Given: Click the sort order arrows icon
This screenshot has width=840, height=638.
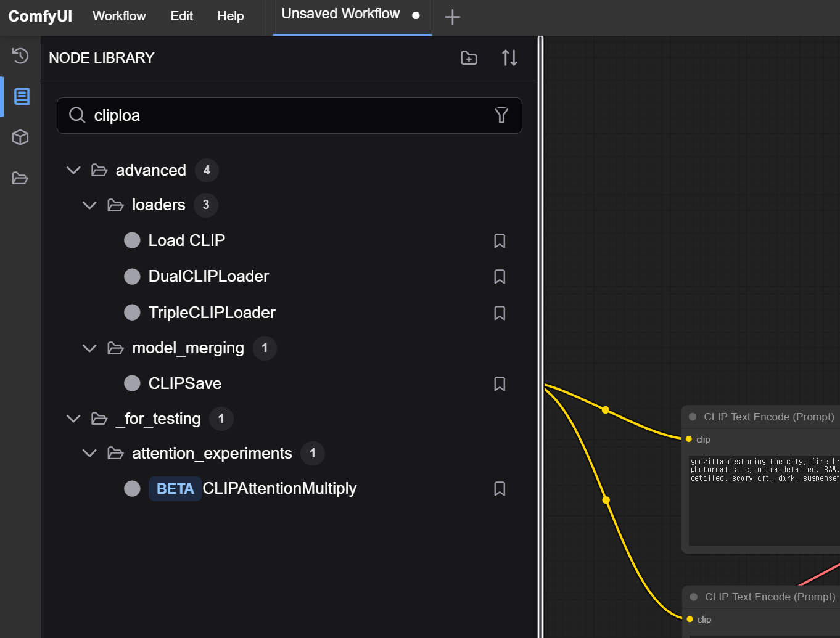Looking at the screenshot, I should click(509, 58).
